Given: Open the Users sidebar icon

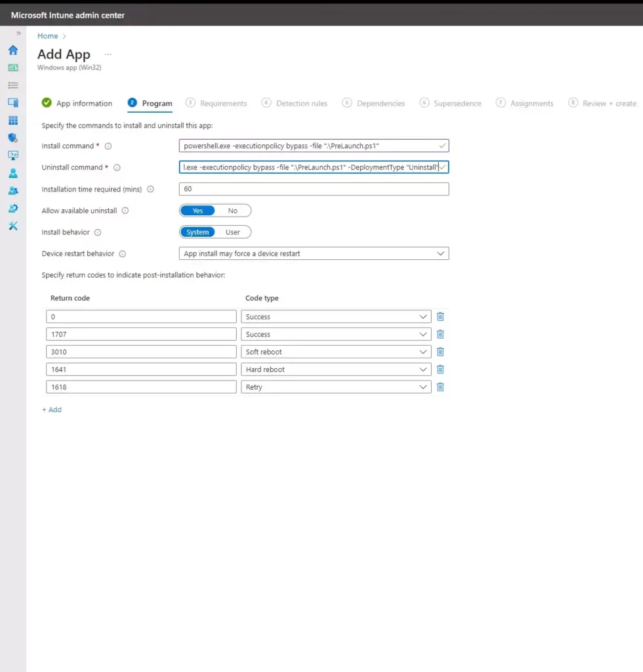Looking at the screenshot, I should (x=13, y=173).
